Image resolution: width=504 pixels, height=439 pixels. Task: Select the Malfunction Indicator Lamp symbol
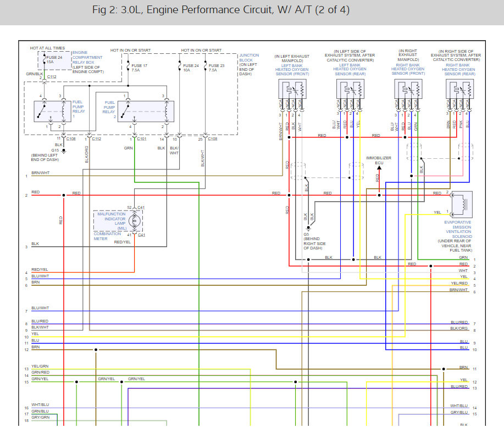coord(136,220)
